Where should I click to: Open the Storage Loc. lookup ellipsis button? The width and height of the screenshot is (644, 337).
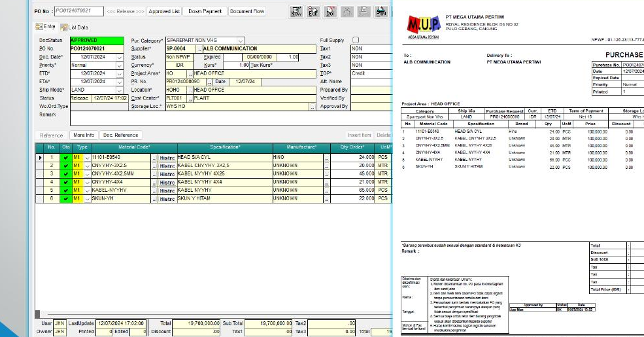pos(313,107)
